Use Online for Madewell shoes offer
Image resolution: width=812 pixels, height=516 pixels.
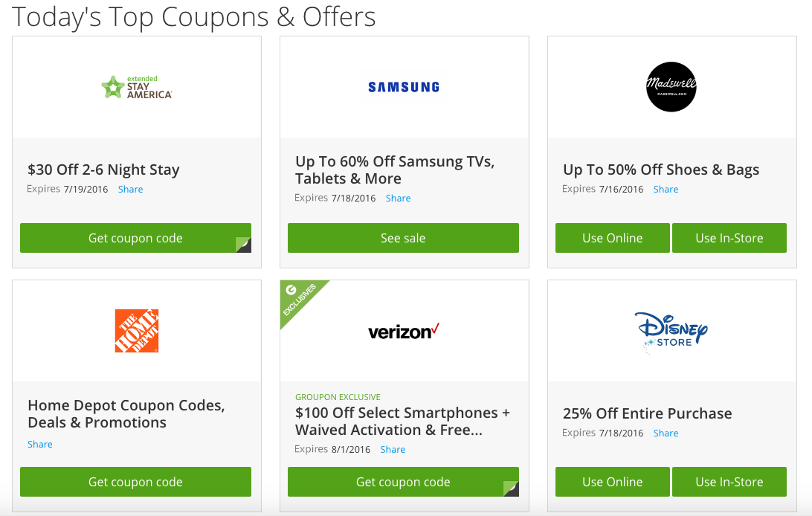(x=612, y=238)
